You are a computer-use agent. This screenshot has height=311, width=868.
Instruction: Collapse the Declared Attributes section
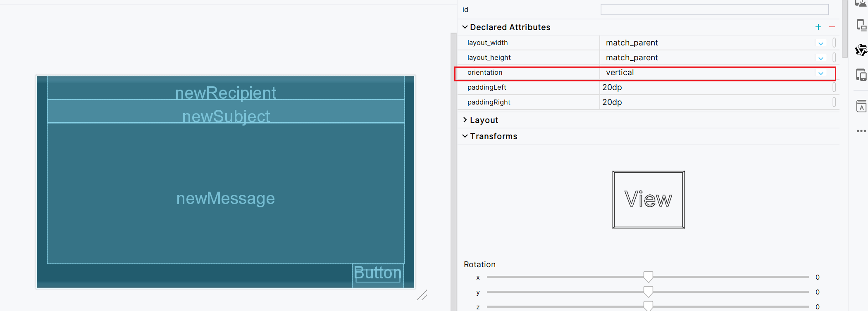pos(465,27)
